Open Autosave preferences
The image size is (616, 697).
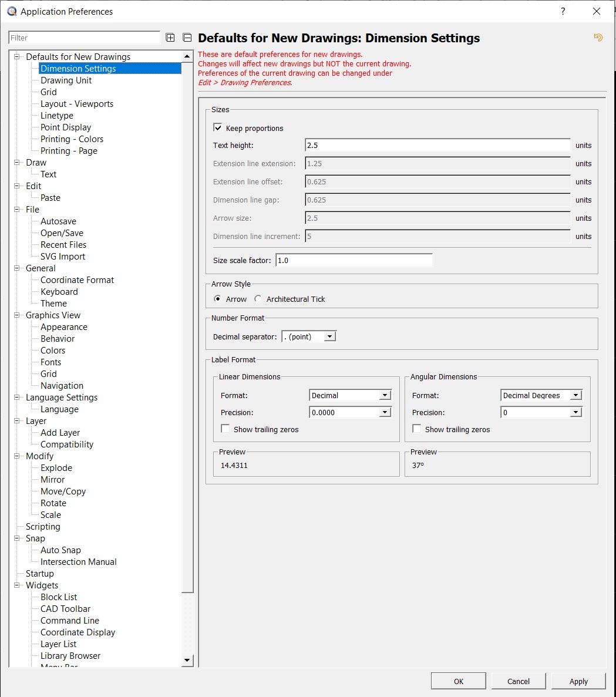[x=58, y=221]
